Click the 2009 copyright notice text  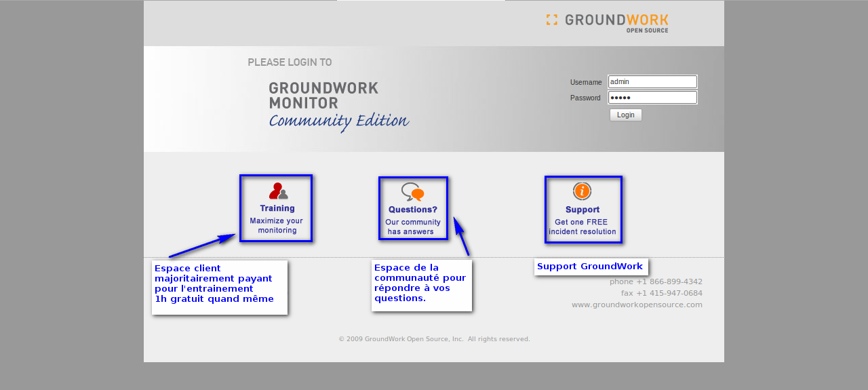click(434, 338)
